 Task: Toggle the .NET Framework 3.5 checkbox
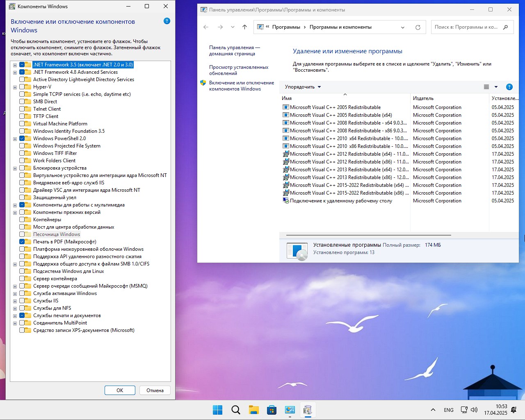point(22,65)
